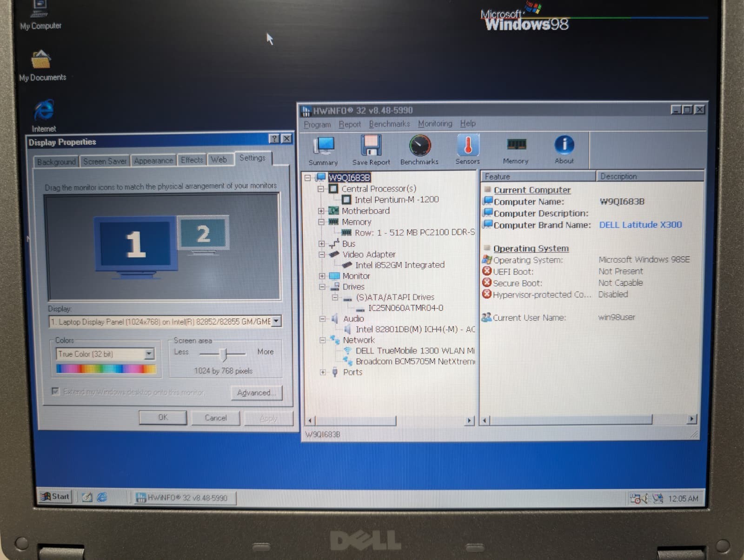Click Cancel in Display Properties
The image size is (744, 560).
[216, 418]
